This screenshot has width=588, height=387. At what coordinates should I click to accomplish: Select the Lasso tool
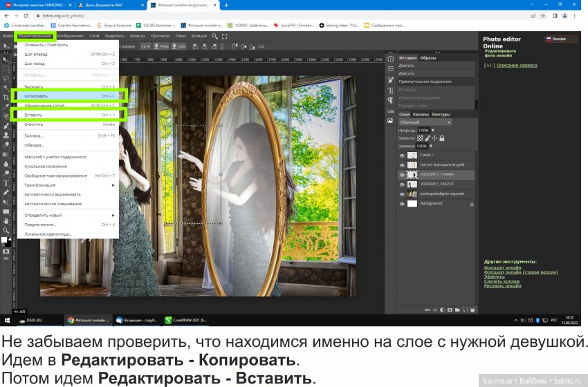[x=6, y=79]
